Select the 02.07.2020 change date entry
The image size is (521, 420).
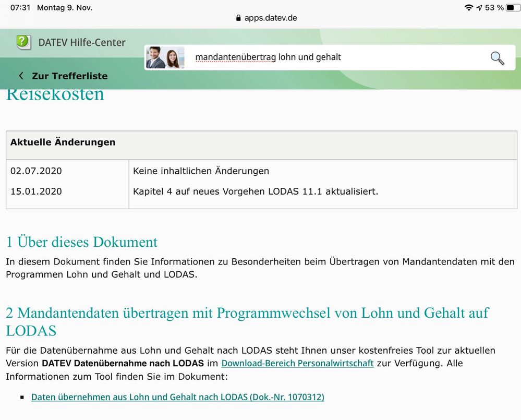pyautogui.click(x=36, y=171)
